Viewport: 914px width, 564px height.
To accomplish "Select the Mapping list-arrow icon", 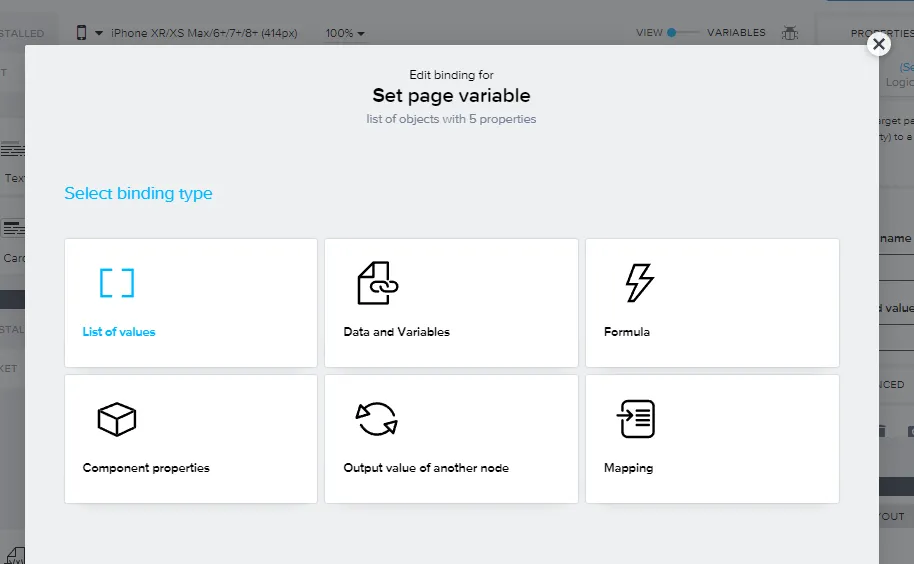I will point(636,419).
